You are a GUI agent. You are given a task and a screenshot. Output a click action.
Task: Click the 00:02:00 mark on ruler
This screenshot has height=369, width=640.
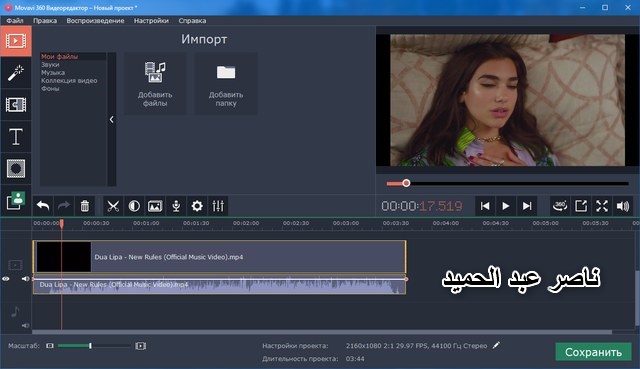click(246, 223)
